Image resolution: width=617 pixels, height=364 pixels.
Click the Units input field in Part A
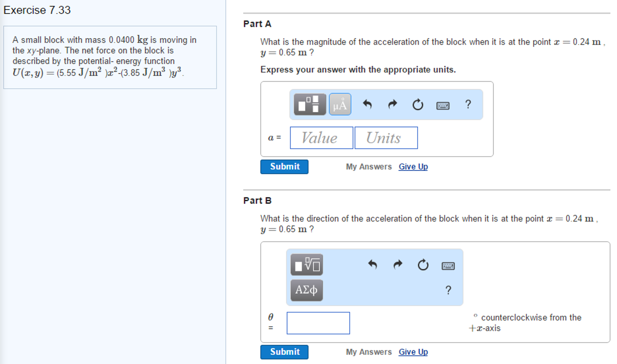tap(386, 138)
